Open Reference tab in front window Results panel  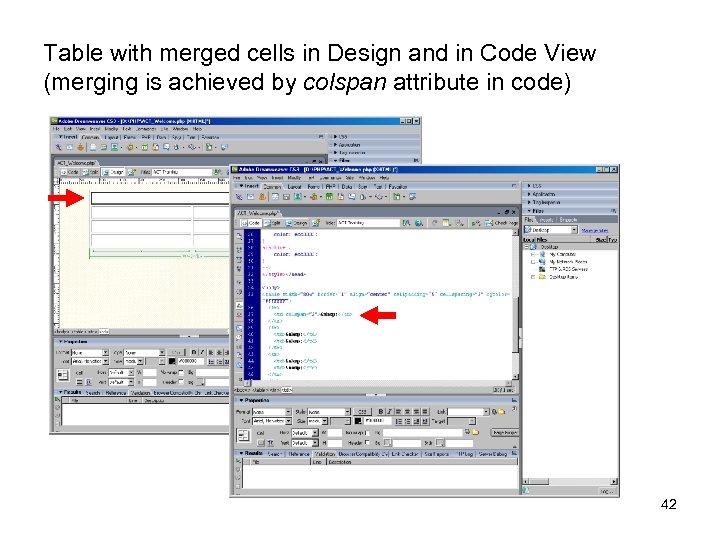[298, 454]
